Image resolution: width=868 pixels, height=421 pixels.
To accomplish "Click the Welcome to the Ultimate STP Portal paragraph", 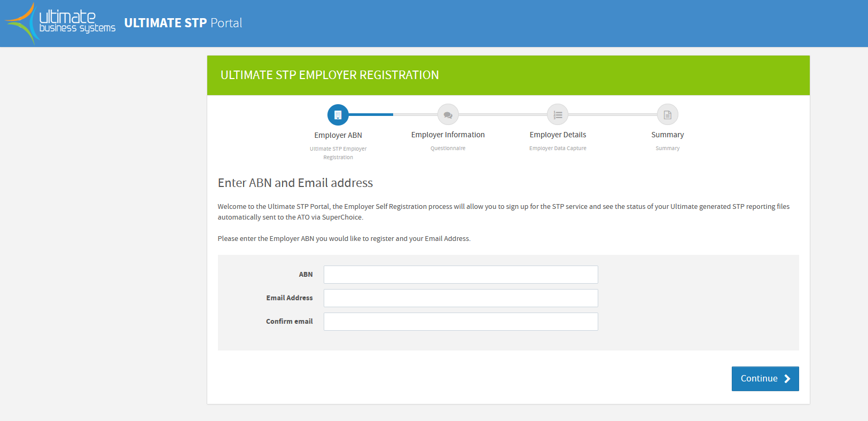I will [x=504, y=212].
